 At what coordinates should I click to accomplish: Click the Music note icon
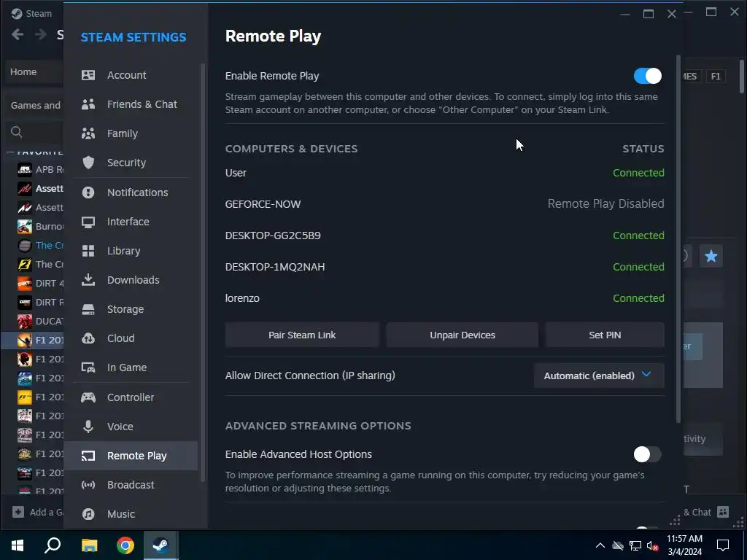click(x=88, y=514)
